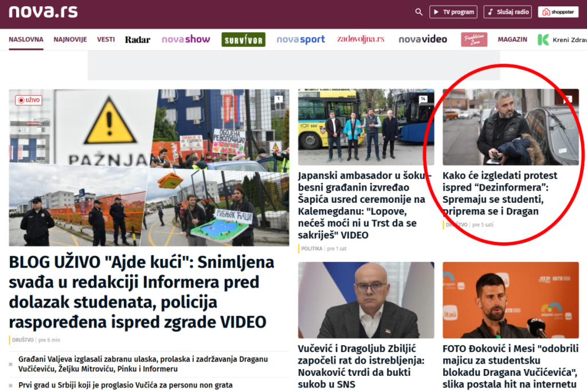Switch to the NAJNOVIJE tab
This screenshot has width=587, height=392.
[70, 40]
